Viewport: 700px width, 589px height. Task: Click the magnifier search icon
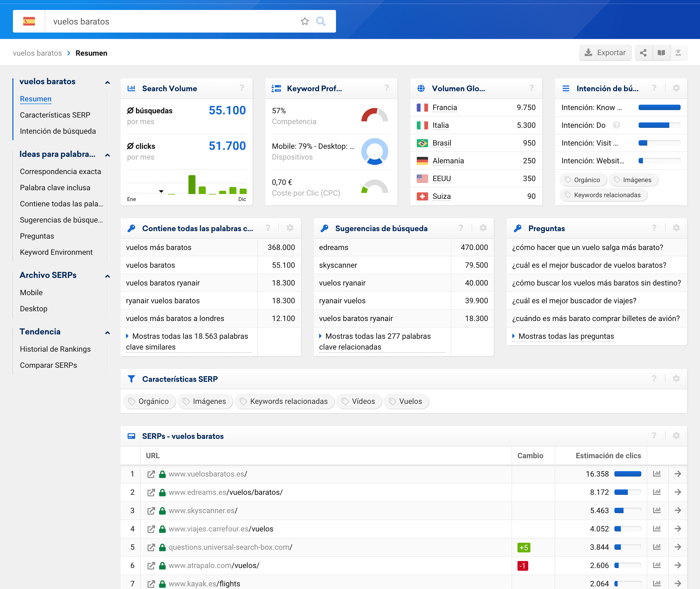[321, 21]
